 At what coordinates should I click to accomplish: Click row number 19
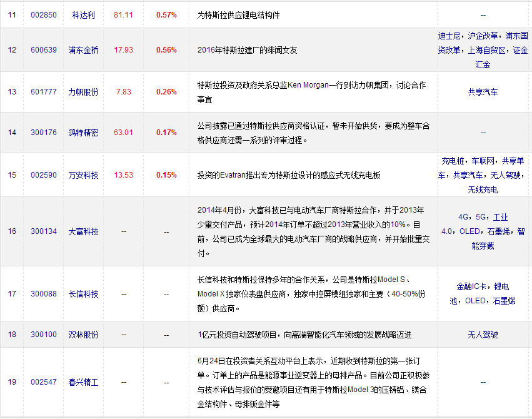coord(12,382)
